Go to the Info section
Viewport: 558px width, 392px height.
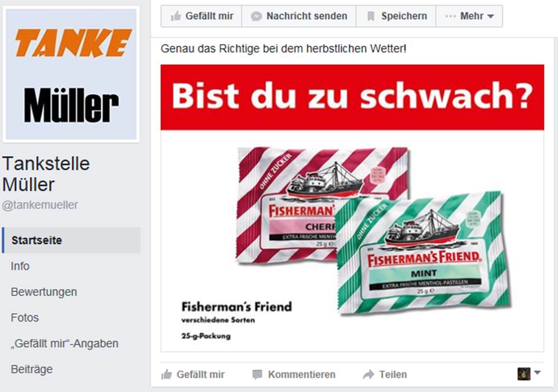[x=20, y=266]
